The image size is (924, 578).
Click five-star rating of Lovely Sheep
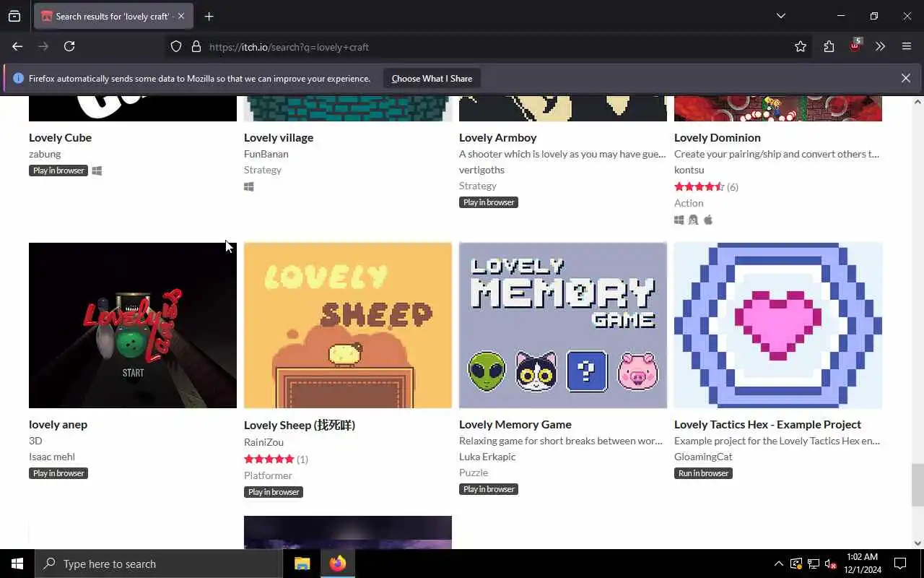click(x=269, y=459)
